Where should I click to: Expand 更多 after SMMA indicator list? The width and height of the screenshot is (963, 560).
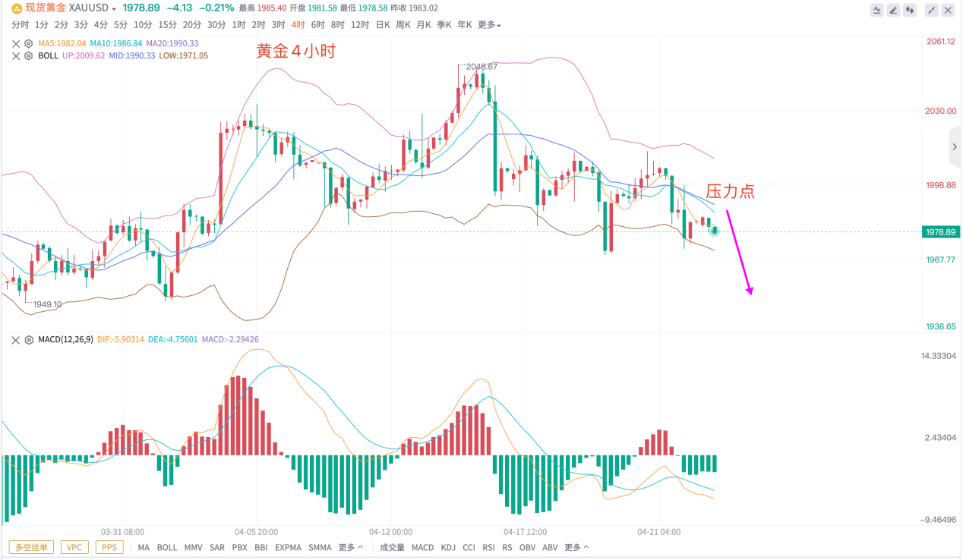point(350,547)
